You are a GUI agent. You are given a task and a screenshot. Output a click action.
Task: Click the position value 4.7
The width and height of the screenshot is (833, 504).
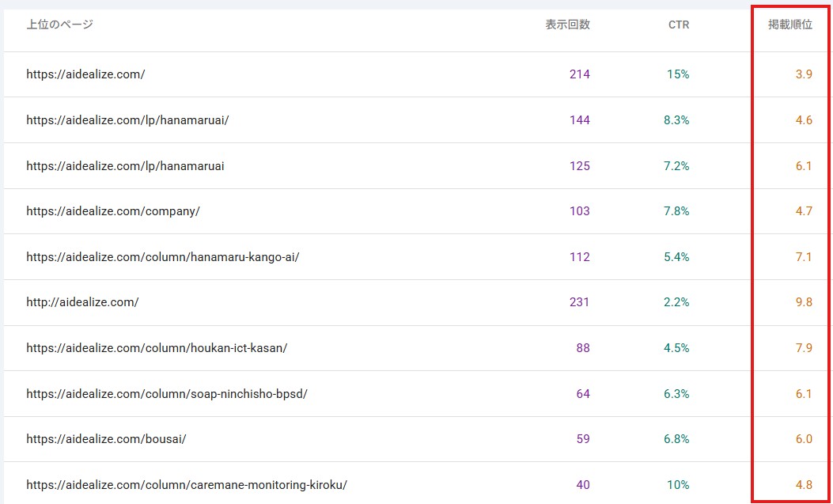coord(804,211)
